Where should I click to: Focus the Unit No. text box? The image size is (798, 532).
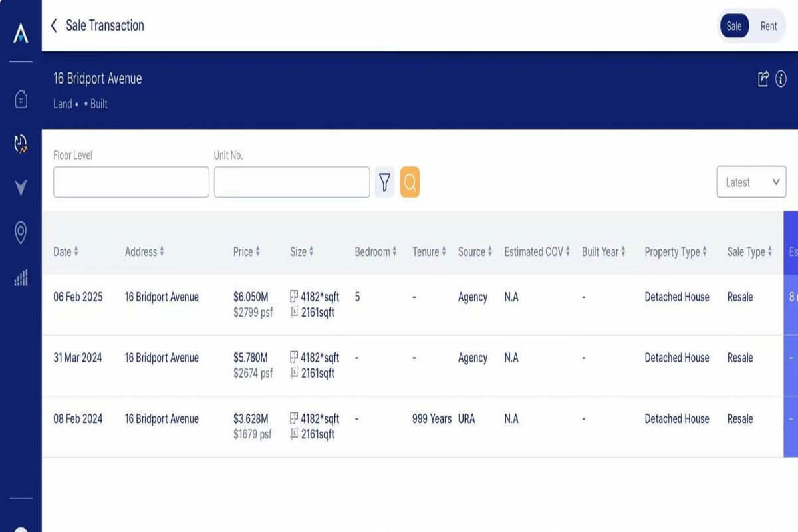pyautogui.click(x=291, y=182)
